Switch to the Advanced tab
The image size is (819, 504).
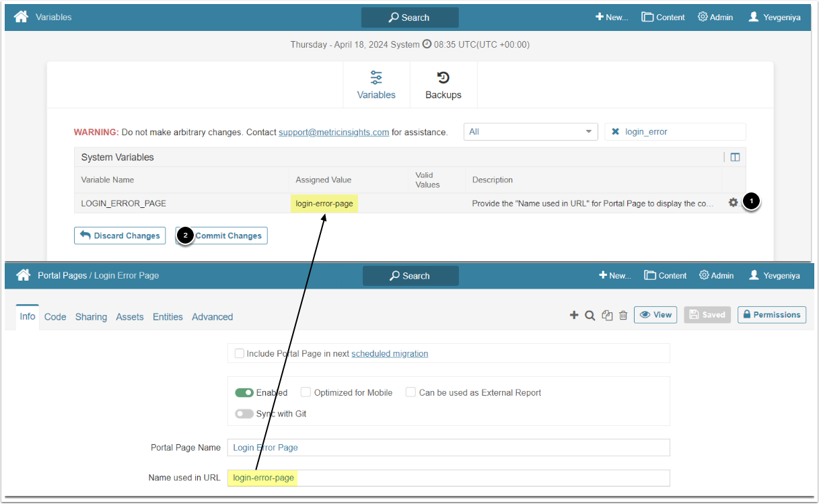tap(213, 317)
